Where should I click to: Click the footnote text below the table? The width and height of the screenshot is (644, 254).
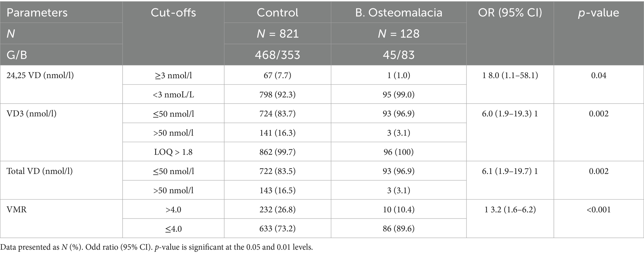coord(156,247)
